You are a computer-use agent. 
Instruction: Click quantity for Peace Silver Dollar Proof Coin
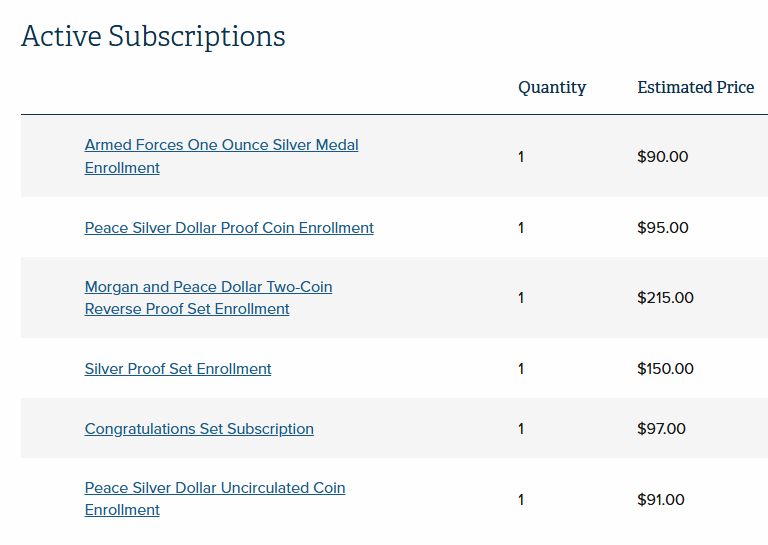point(521,228)
